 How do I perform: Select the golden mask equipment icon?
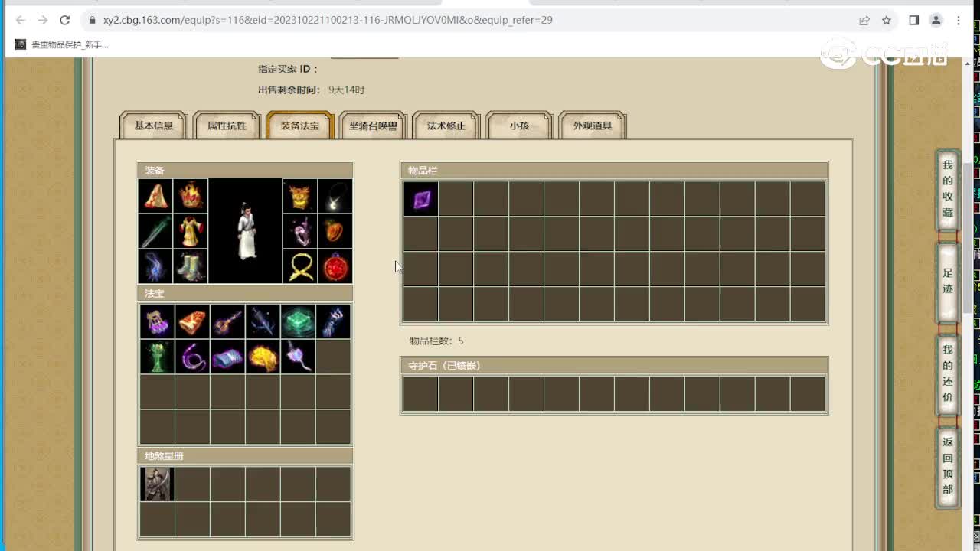coord(299,196)
